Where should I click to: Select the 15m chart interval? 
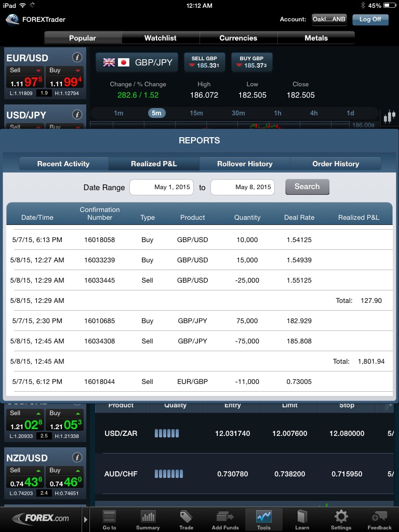196,113
